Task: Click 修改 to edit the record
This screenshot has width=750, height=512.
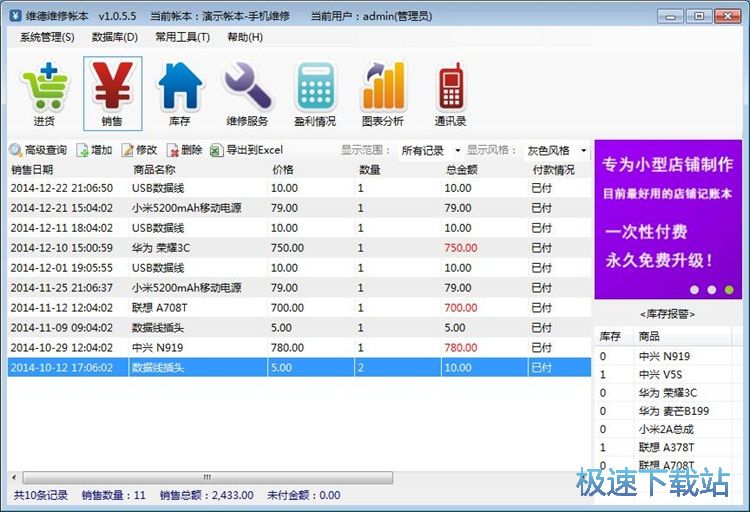Action: click(x=139, y=150)
